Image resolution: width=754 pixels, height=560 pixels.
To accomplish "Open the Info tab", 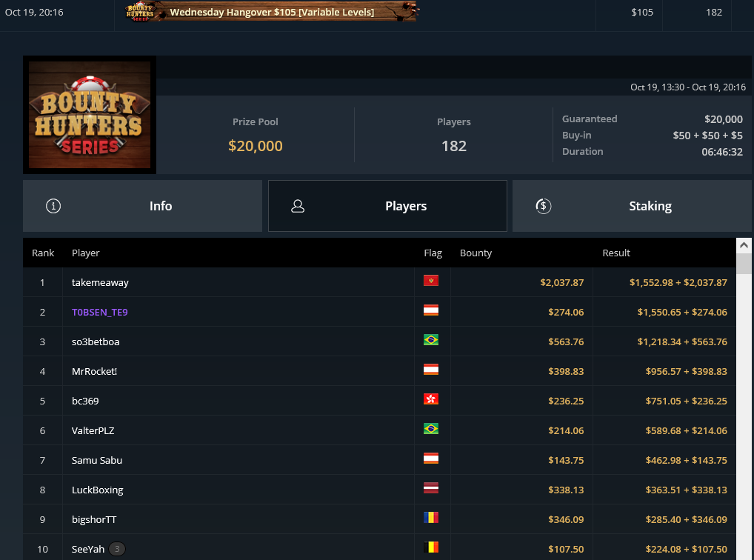I will click(142, 206).
